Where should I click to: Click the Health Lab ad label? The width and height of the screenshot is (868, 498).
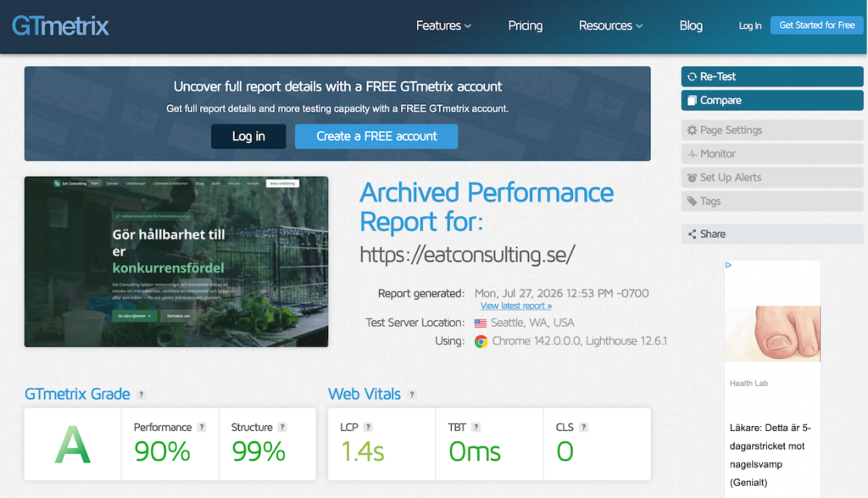coord(748,384)
